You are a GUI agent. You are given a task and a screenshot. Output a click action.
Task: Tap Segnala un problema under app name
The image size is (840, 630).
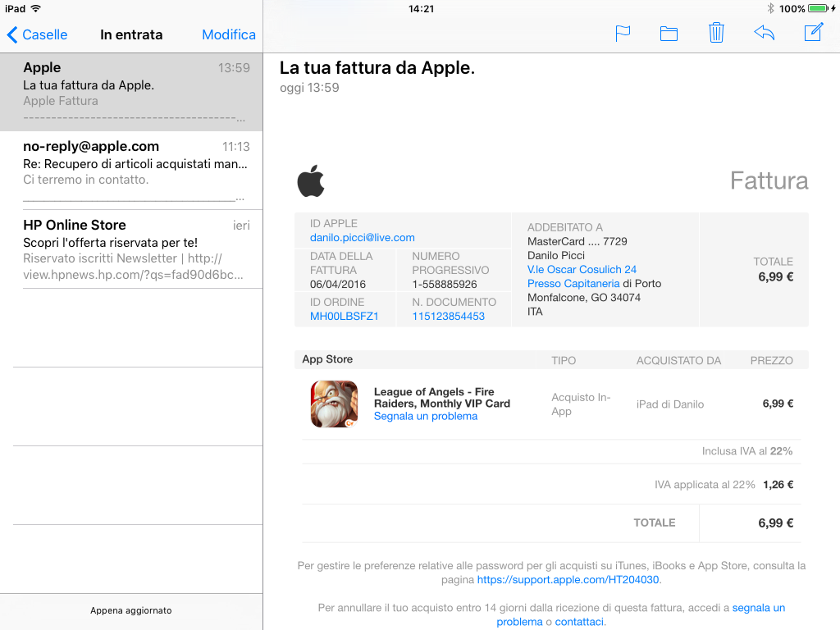coord(425,416)
